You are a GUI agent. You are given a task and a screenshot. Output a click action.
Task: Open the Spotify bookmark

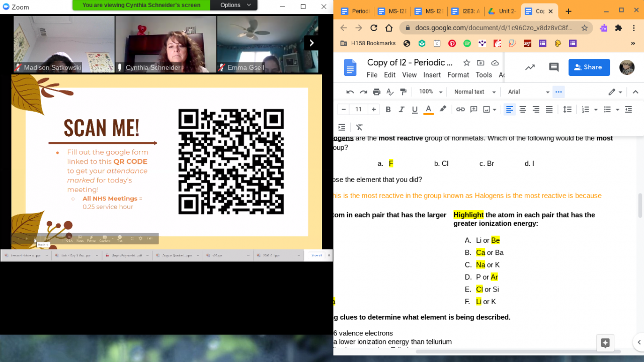tap(467, 43)
